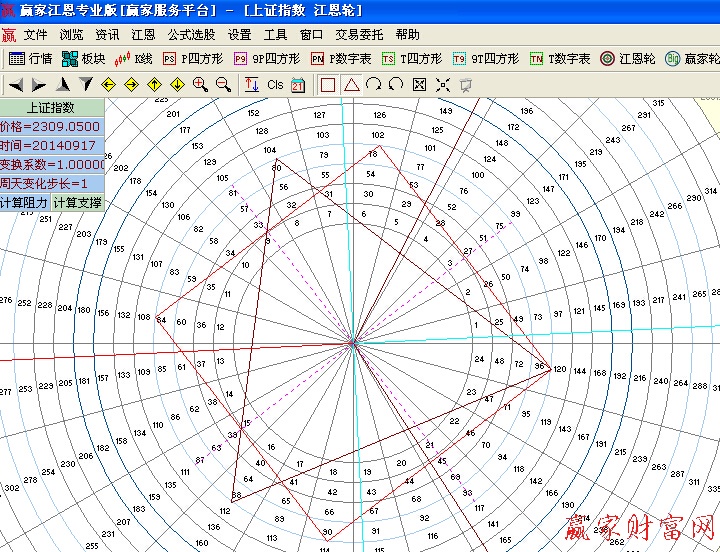Select the triangle drawing tool
This screenshot has height=552, width=720.
coord(351,85)
